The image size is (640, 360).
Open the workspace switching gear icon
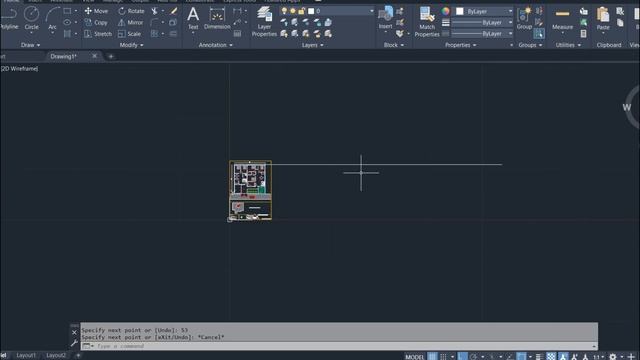pos(612,357)
